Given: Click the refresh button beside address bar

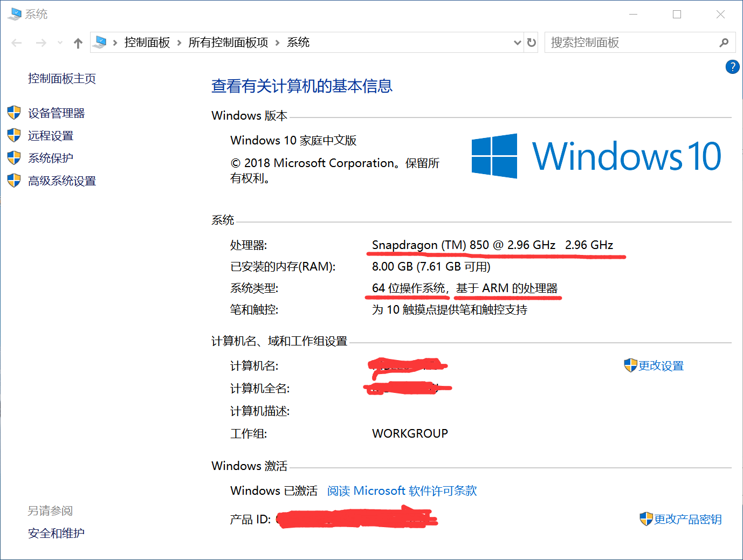Looking at the screenshot, I should click(x=532, y=43).
